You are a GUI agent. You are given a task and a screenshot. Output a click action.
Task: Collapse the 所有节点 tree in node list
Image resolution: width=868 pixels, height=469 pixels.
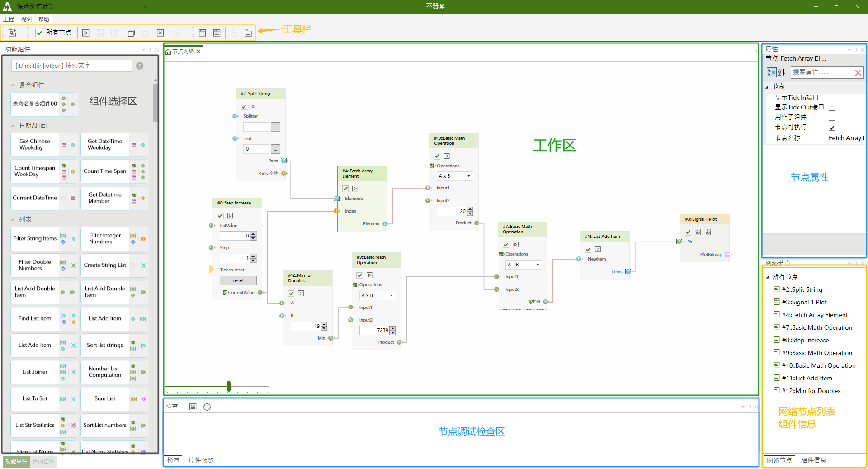pyautogui.click(x=768, y=277)
